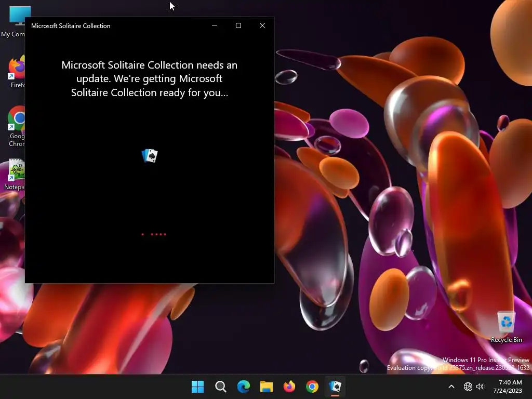Select the Solitaire Collection taskbar icon
The image size is (532, 399).
coord(335,387)
